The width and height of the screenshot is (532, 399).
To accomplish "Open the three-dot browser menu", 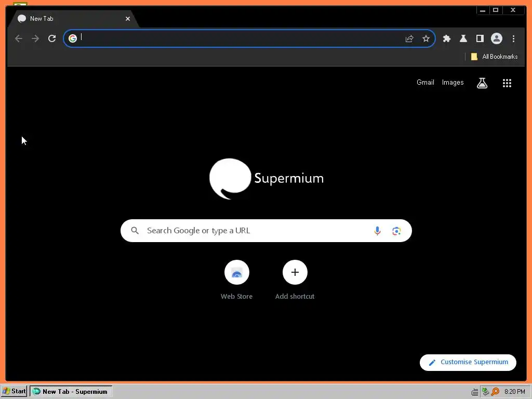I will (x=513, y=38).
